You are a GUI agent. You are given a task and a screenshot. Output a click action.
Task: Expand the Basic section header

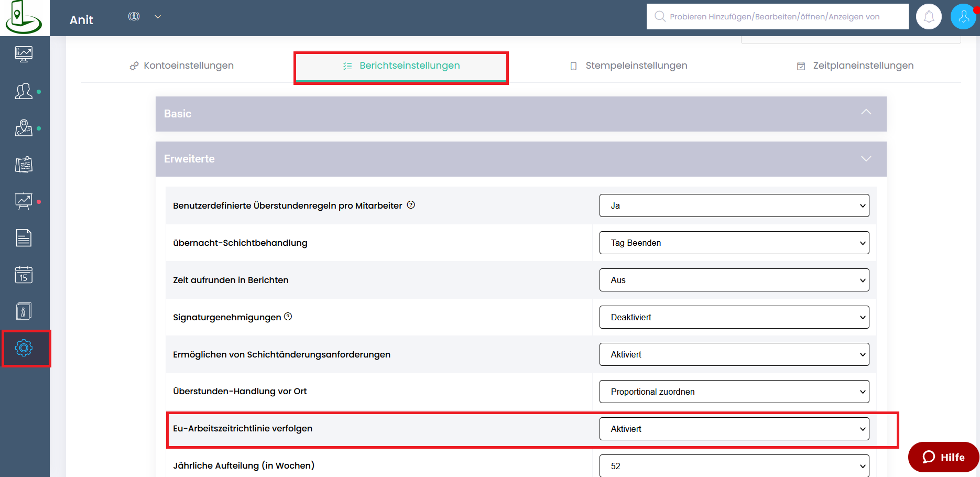pos(520,114)
